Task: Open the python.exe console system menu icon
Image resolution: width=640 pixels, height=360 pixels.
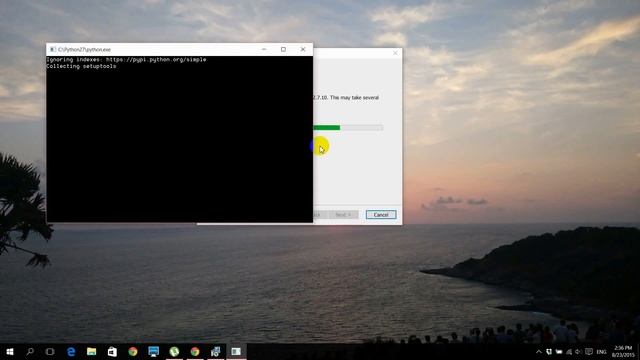Action: 53,49
